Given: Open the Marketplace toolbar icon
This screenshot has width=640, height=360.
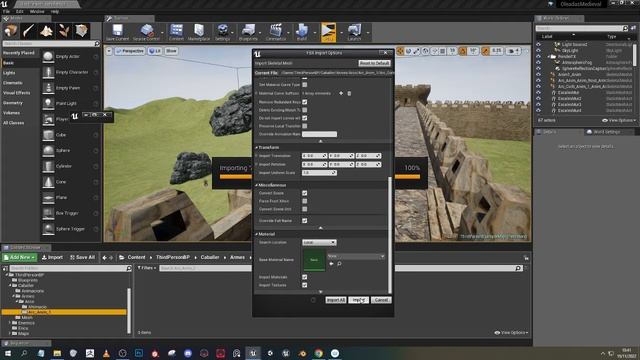Looking at the screenshot, I should click(199, 32).
